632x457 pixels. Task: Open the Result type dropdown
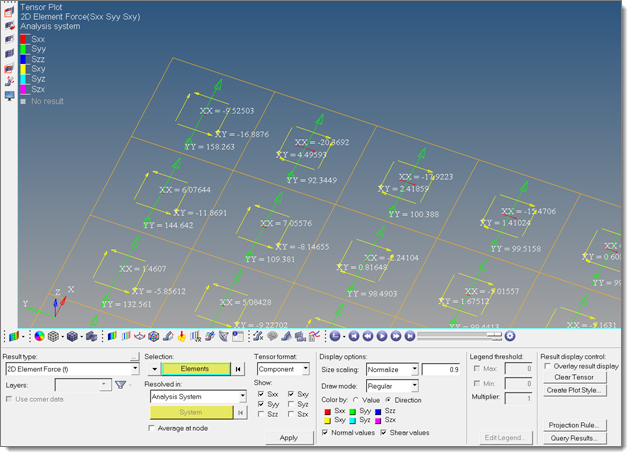(x=133, y=369)
